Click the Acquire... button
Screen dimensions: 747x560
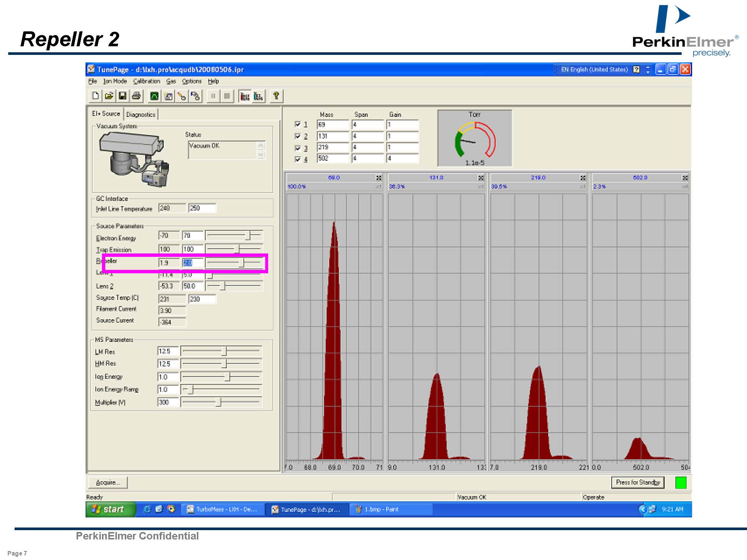[108, 482]
